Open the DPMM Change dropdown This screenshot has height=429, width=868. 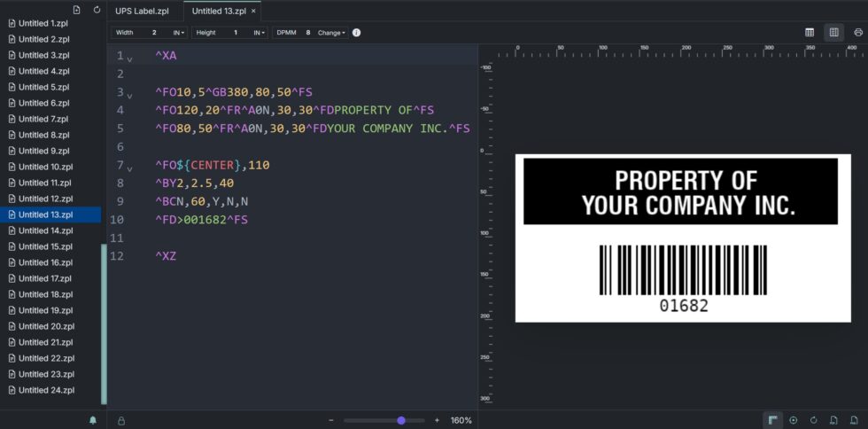[x=331, y=33]
